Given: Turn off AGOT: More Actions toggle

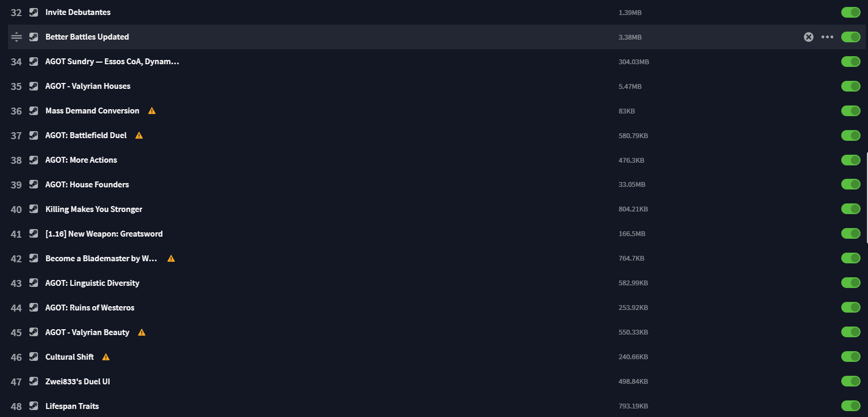Looking at the screenshot, I should click(850, 160).
